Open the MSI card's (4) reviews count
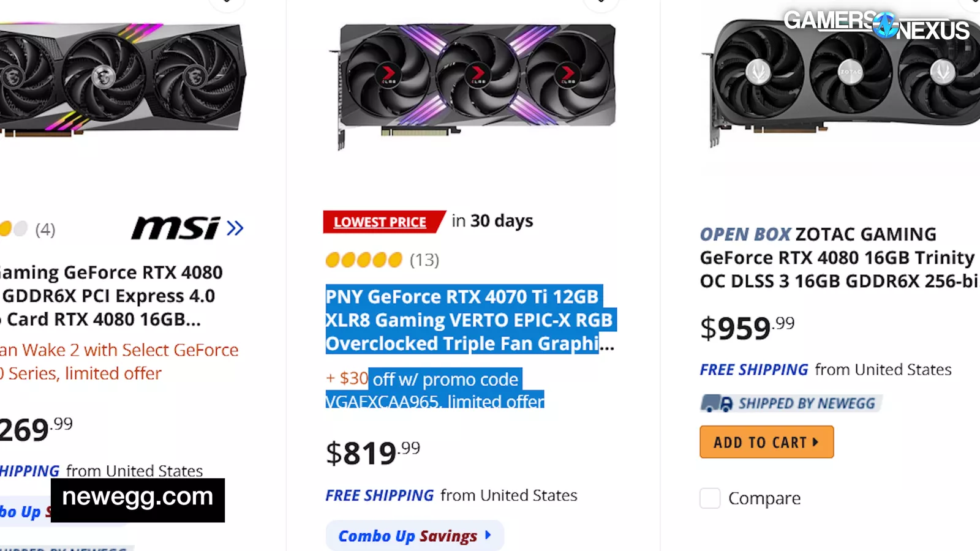The image size is (980, 551). point(45,230)
